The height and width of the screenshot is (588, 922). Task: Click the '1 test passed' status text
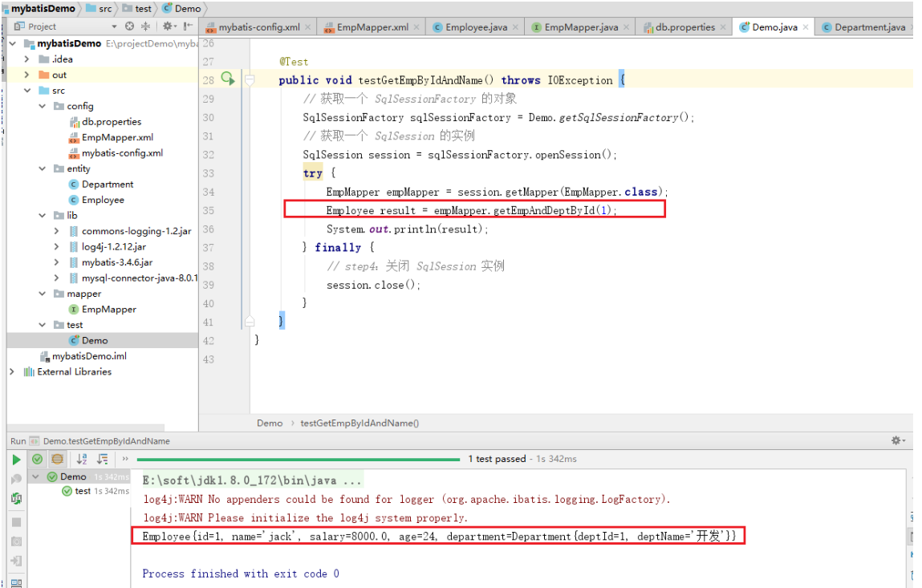pyautogui.click(x=497, y=459)
